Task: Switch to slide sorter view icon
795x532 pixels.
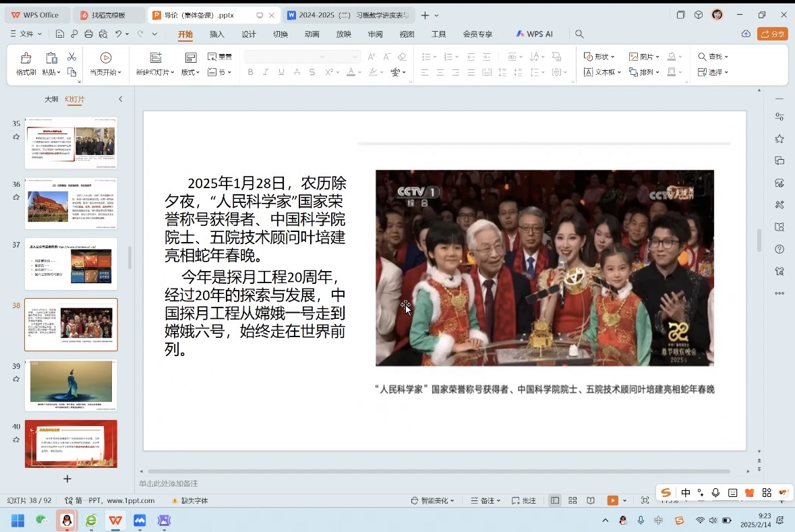Action: pos(572,500)
